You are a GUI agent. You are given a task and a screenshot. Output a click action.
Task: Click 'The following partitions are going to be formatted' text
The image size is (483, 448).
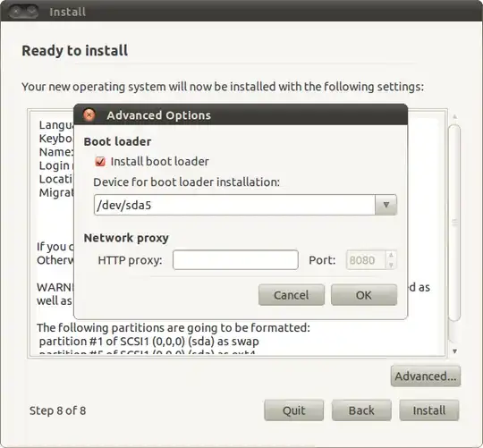tap(174, 327)
